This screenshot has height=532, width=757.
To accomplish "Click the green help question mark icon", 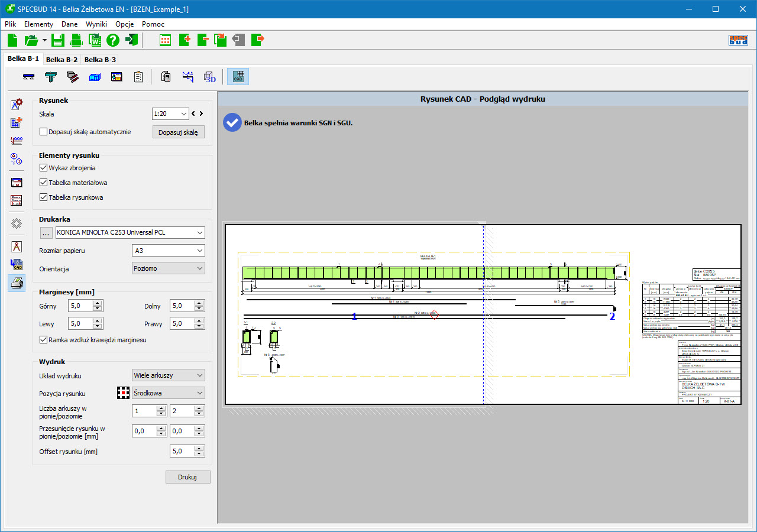I will [113, 40].
